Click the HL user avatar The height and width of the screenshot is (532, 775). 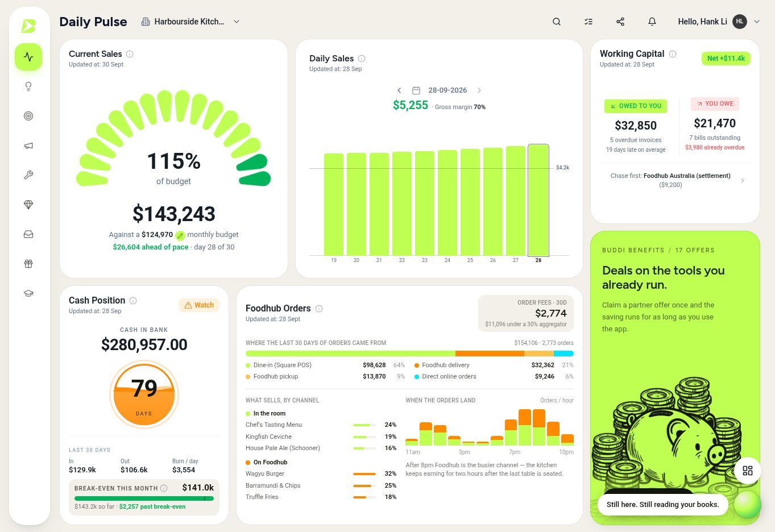tap(739, 22)
